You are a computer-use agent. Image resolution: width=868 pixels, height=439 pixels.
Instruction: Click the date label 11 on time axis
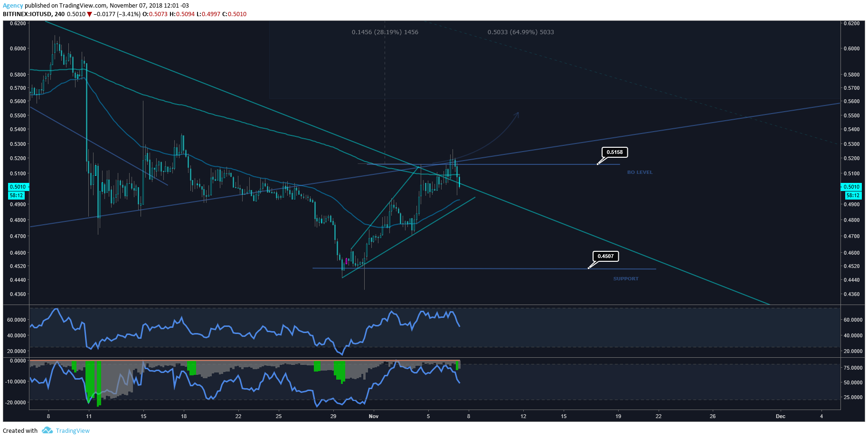point(89,416)
